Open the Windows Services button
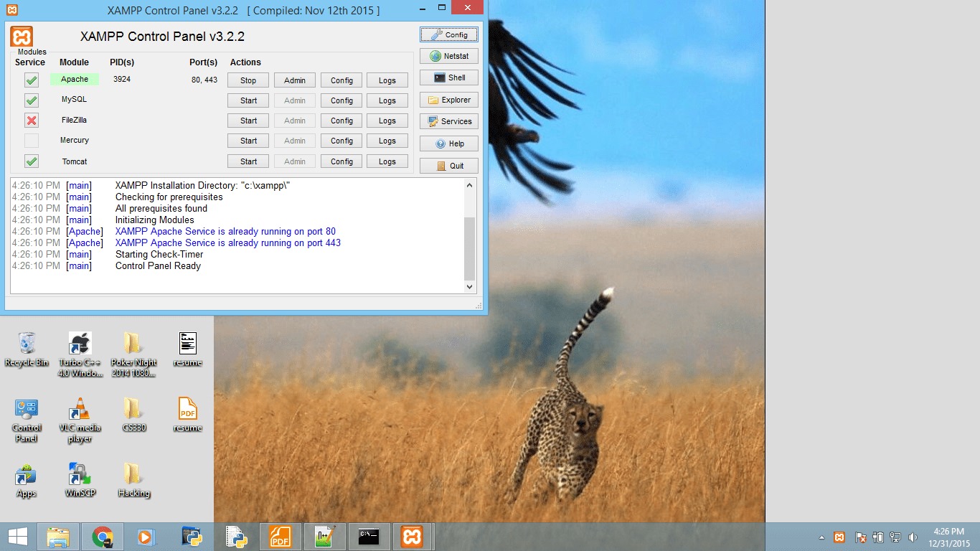The width and height of the screenshot is (980, 551). 449,121
